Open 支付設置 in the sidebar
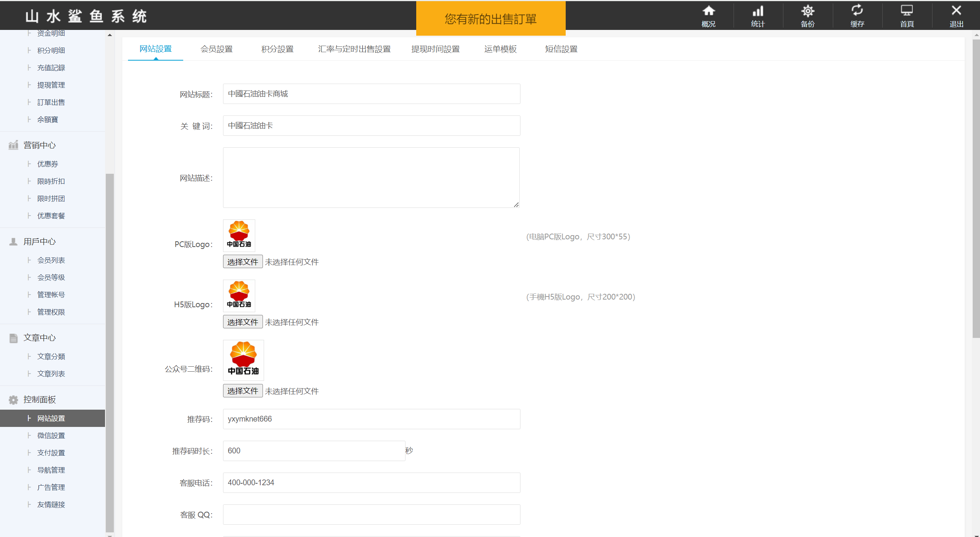980x537 pixels. tap(51, 453)
